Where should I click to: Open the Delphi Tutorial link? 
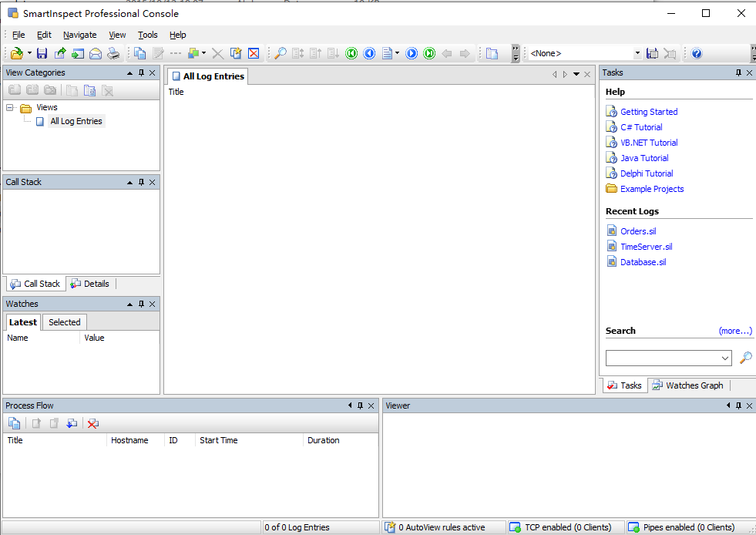pos(647,173)
